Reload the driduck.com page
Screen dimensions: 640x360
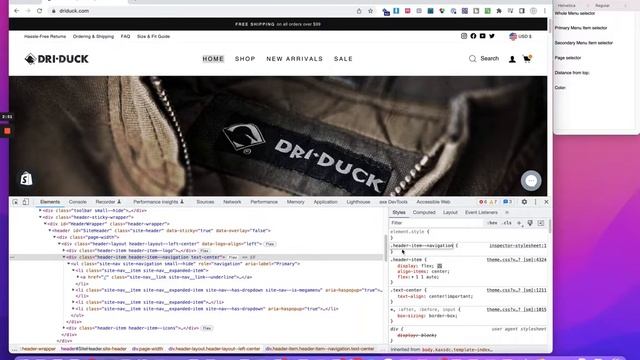(40, 11)
